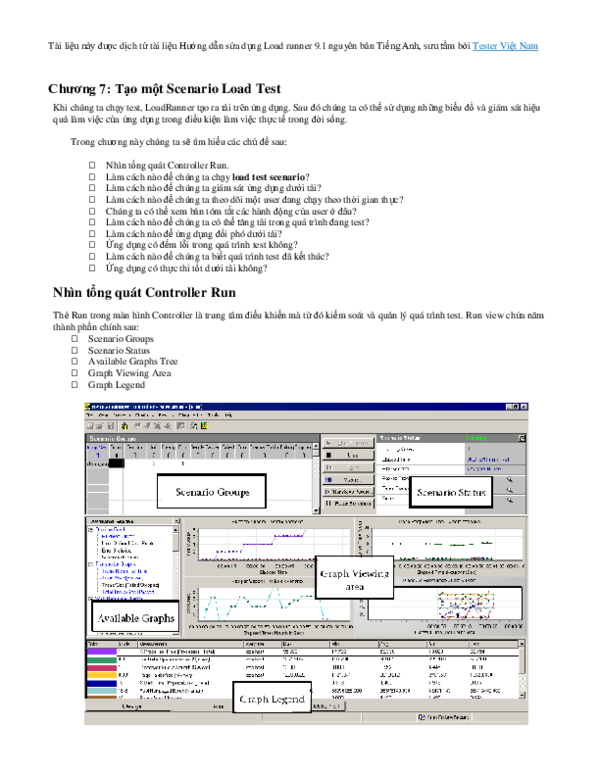
Task: Click heading 'Nhìn tổng quát Controller Run'
Action: (x=144, y=292)
